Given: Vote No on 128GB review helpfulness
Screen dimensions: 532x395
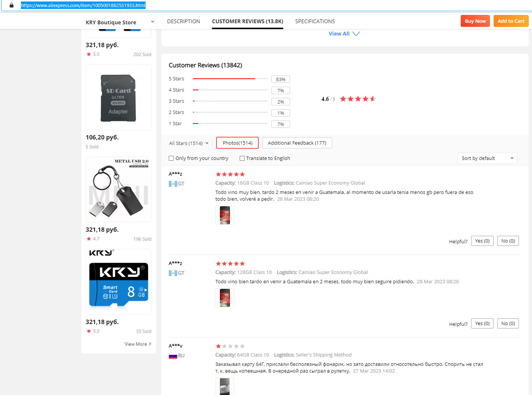Looking at the screenshot, I should pyautogui.click(x=508, y=324).
